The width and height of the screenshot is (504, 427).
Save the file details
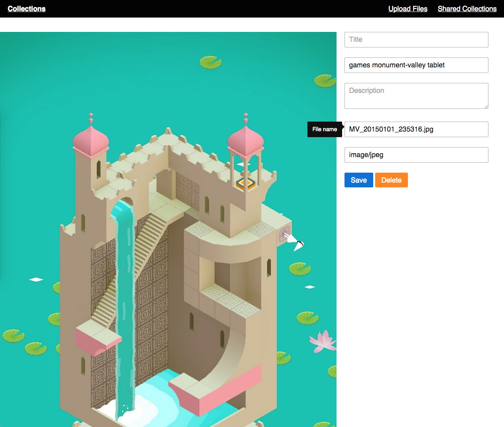pyautogui.click(x=358, y=180)
